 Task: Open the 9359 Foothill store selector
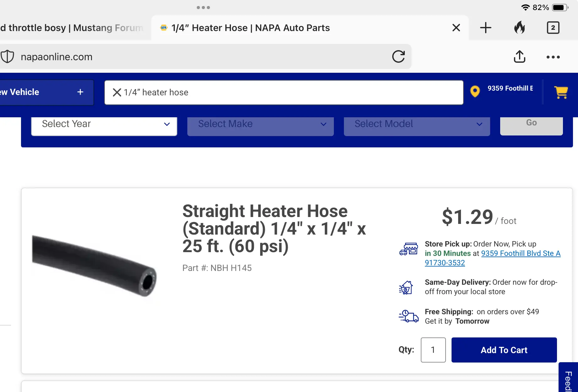tap(510, 88)
